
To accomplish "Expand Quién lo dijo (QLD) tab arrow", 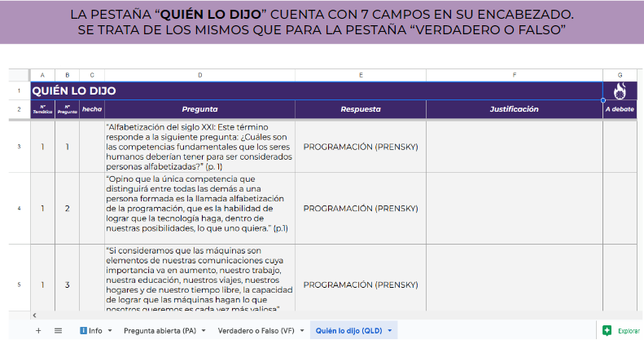I will click(x=391, y=331).
